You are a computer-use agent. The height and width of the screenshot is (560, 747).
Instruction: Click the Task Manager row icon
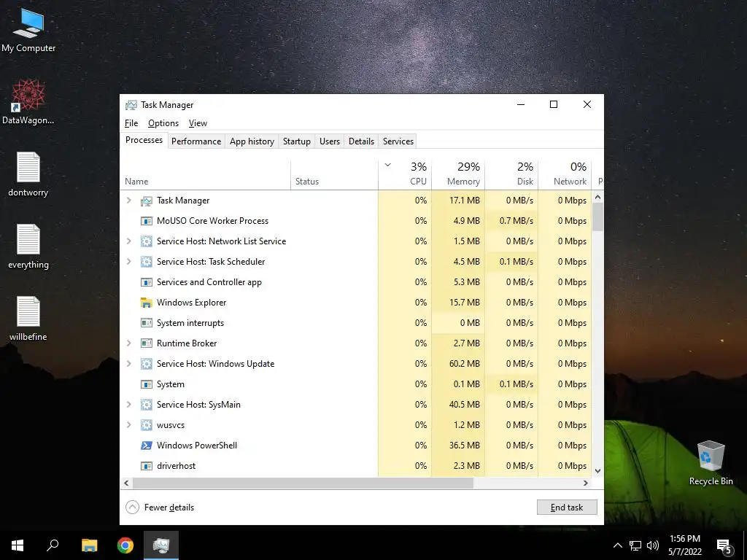click(146, 201)
